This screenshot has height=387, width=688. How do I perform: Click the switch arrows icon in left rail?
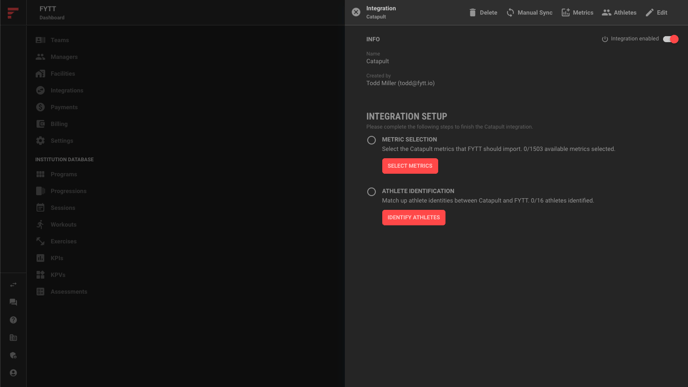point(13,285)
